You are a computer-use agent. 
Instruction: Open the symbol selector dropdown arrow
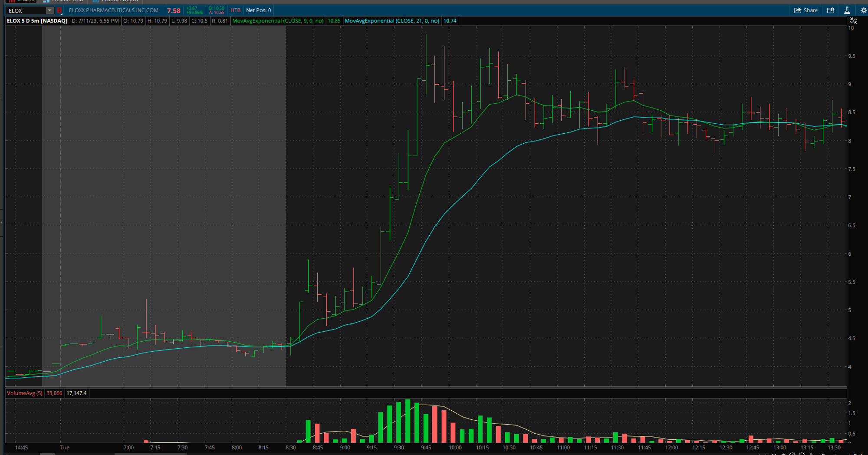50,10
